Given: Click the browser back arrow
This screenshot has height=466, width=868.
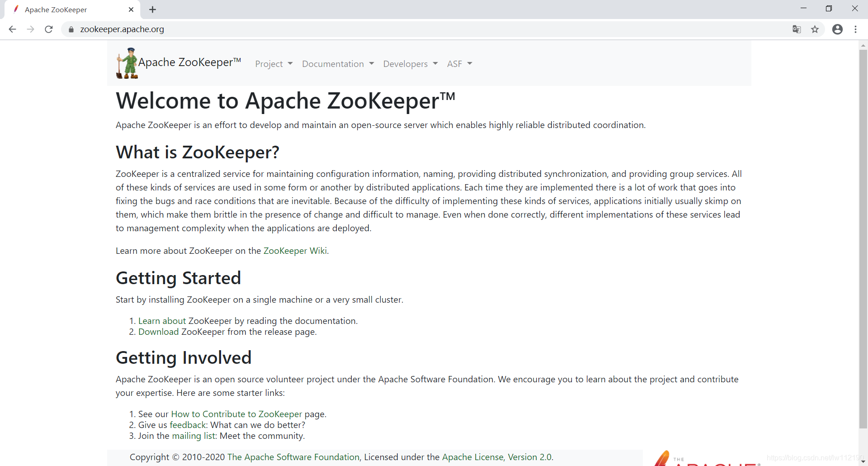Looking at the screenshot, I should 12,29.
